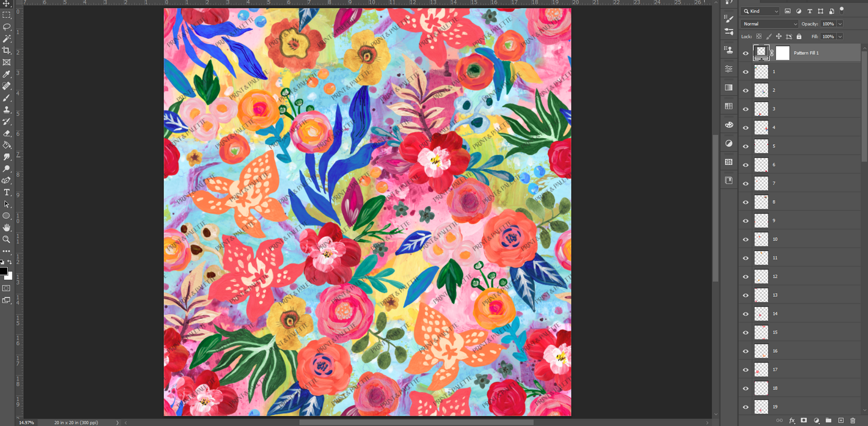
Task: Toggle Quick Mask mode
Action: (x=7, y=288)
